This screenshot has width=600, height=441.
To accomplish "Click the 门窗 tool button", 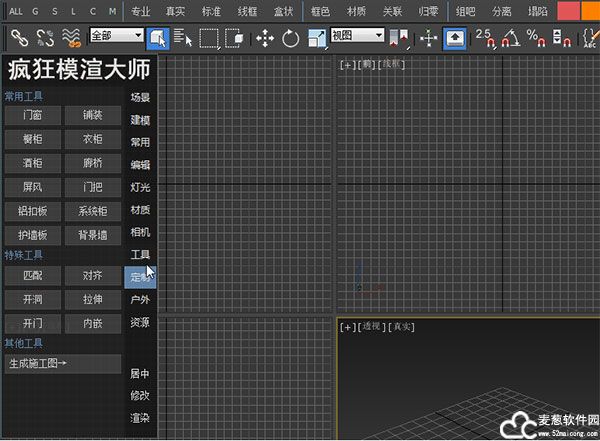I will [32, 115].
